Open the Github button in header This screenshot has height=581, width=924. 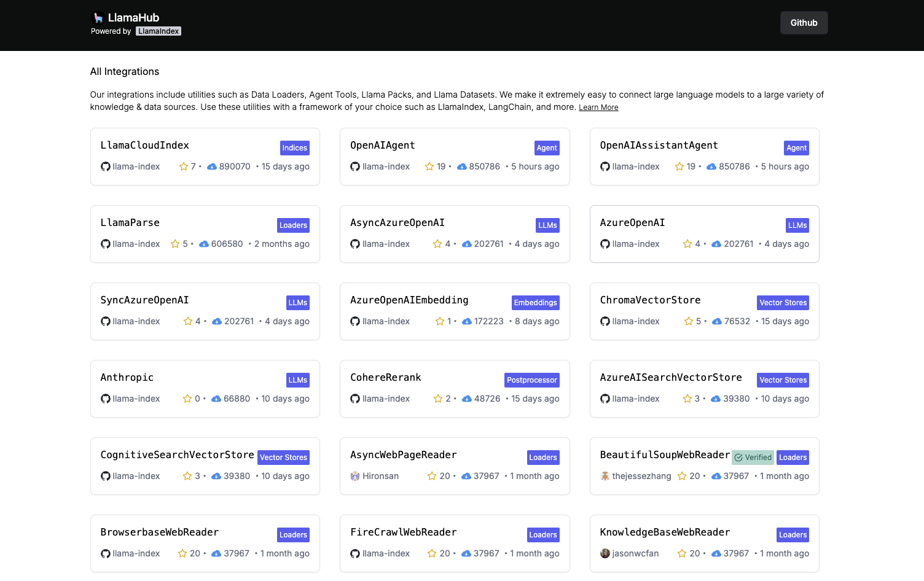804,23
